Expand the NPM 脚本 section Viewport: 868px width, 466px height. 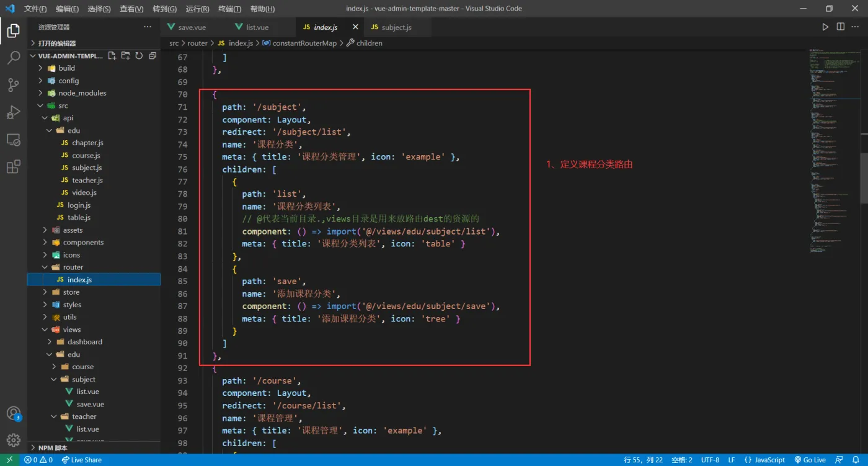point(94,448)
